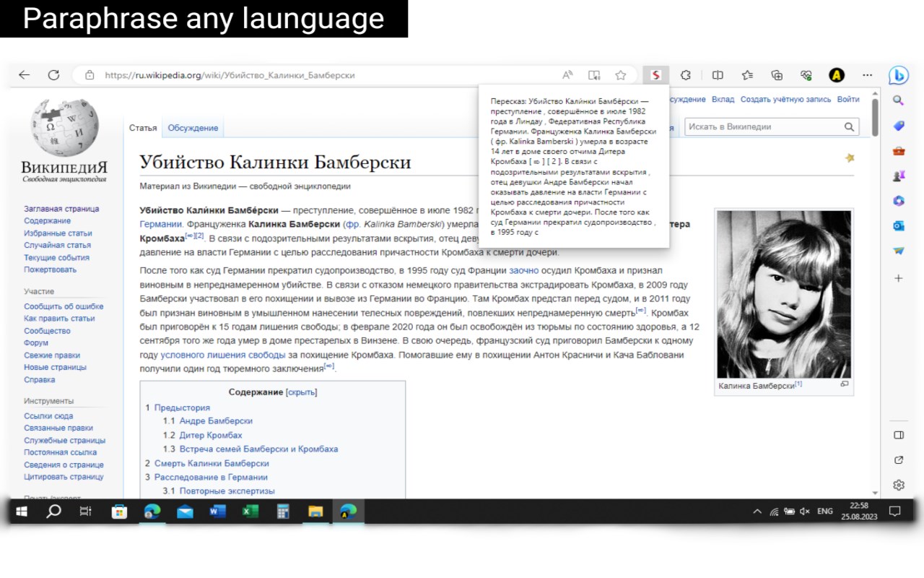Go back using the browser back arrow
The width and height of the screenshot is (924, 578).
pyautogui.click(x=25, y=75)
